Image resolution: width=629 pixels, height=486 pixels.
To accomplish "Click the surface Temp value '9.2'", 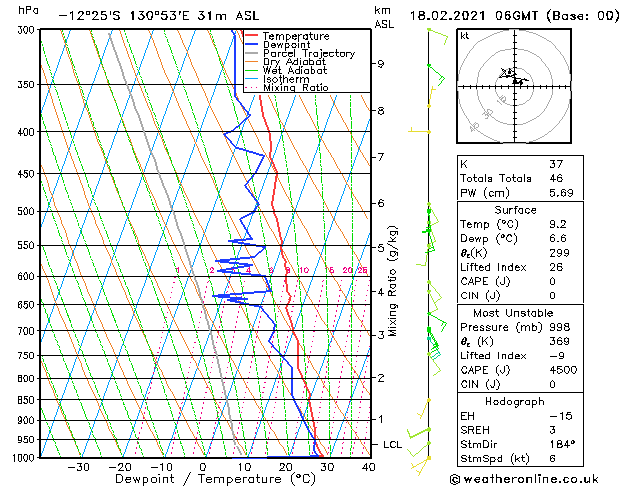I will pyautogui.click(x=558, y=224).
